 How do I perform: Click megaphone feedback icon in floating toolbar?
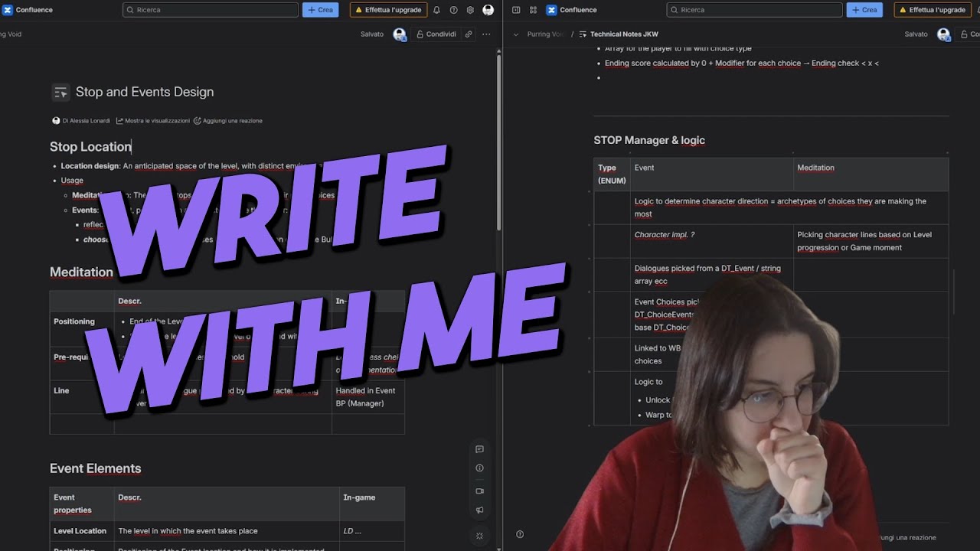point(479,510)
